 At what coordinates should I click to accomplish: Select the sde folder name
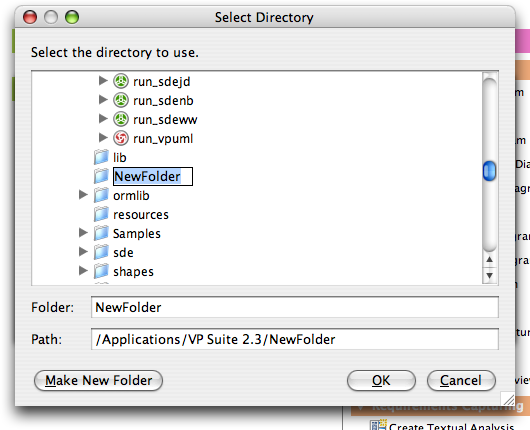(123, 253)
